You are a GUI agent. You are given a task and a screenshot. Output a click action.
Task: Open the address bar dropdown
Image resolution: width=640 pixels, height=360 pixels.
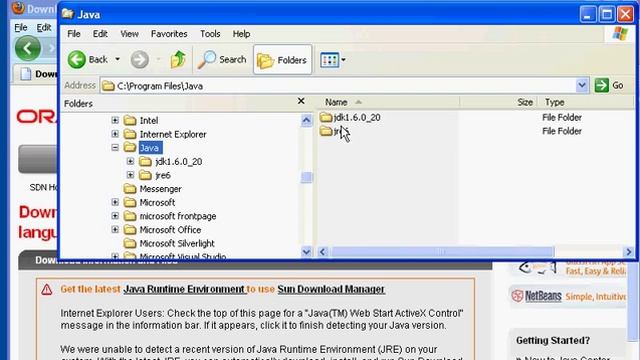tap(582, 86)
